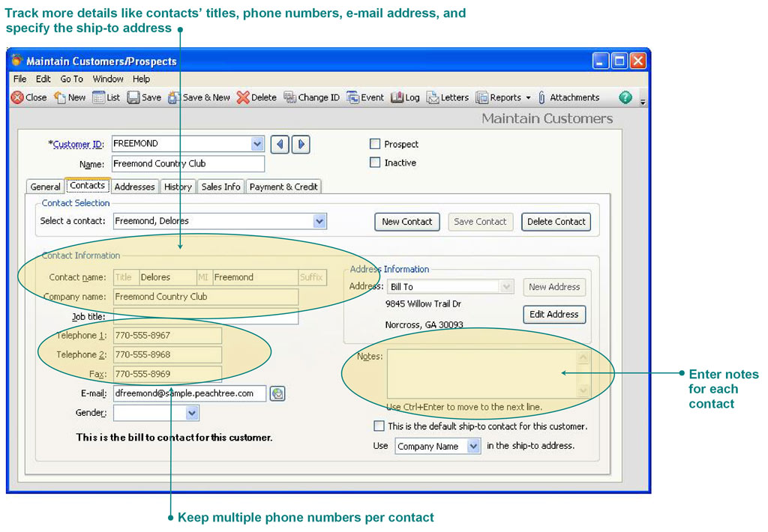
Task: Open the Edit menu
Action: click(43, 79)
